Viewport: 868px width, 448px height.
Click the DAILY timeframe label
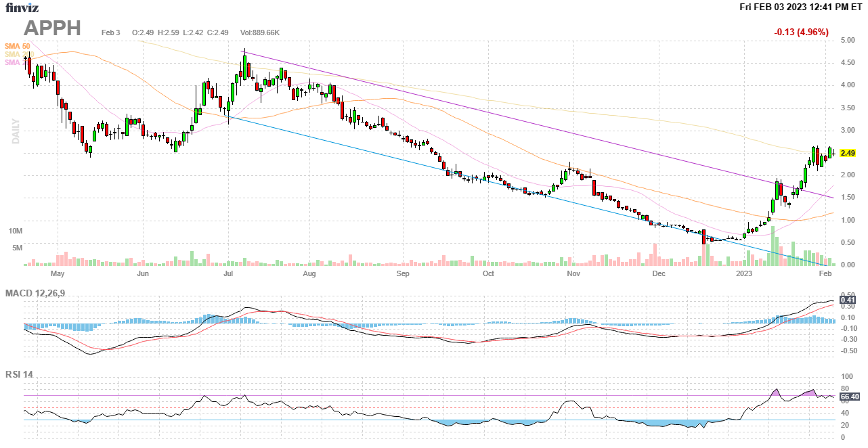click(16, 131)
